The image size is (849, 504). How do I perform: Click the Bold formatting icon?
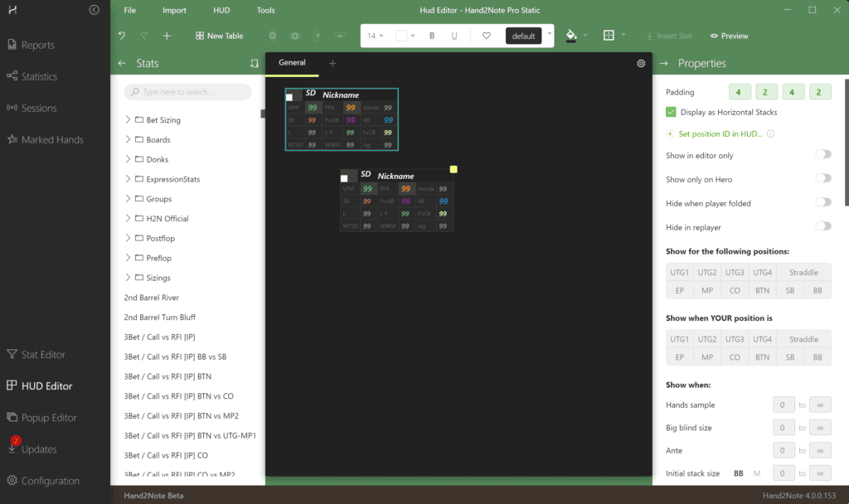[x=432, y=36]
